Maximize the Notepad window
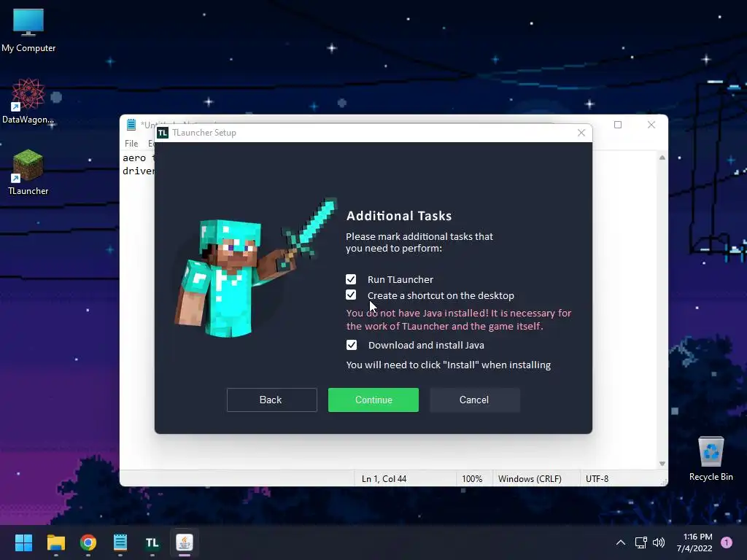 617,124
